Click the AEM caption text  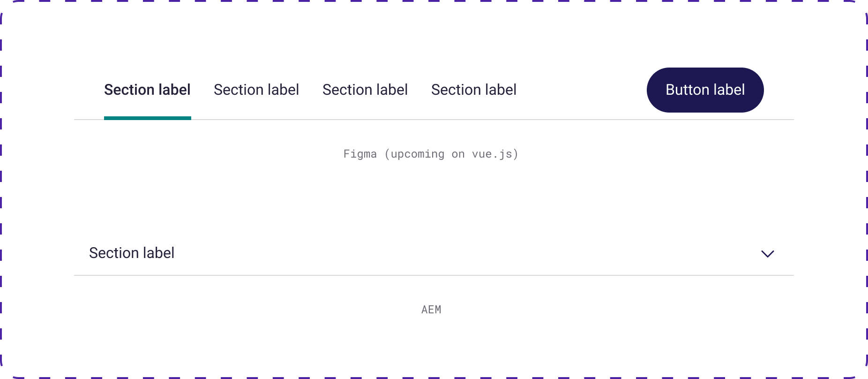pos(431,310)
